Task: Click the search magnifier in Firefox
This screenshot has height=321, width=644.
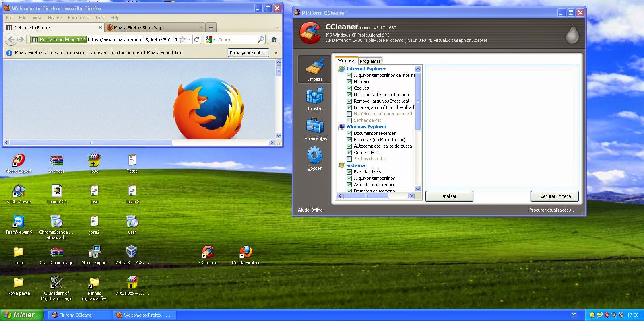Action: [x=261, y=39]
